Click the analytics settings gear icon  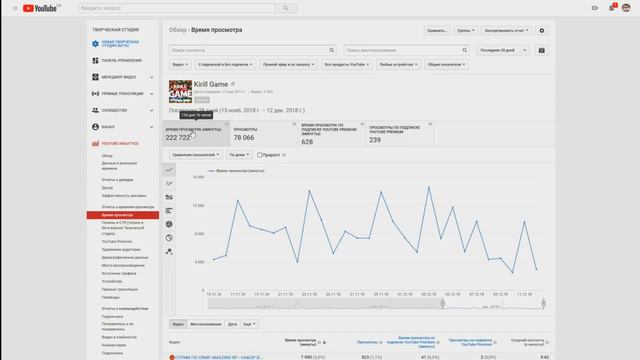(542, 31)
